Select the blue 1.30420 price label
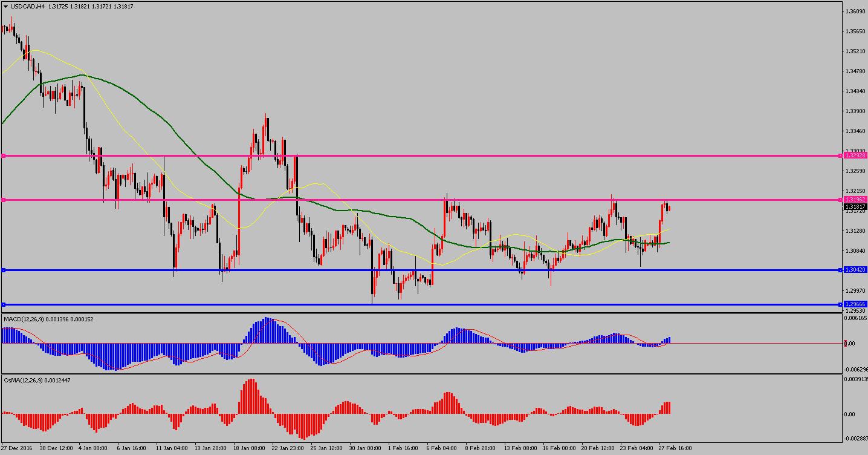 (x=855, y=270)
